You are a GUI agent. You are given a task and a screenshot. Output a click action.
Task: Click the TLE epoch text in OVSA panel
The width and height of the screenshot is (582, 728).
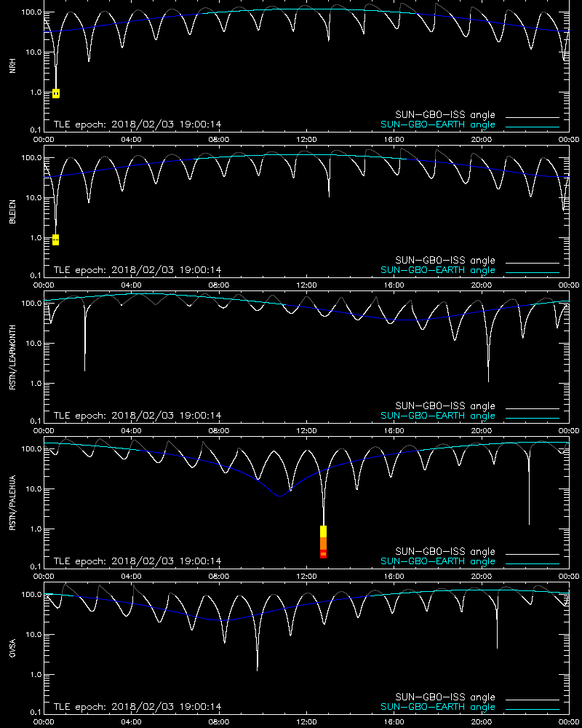(137, 707)
